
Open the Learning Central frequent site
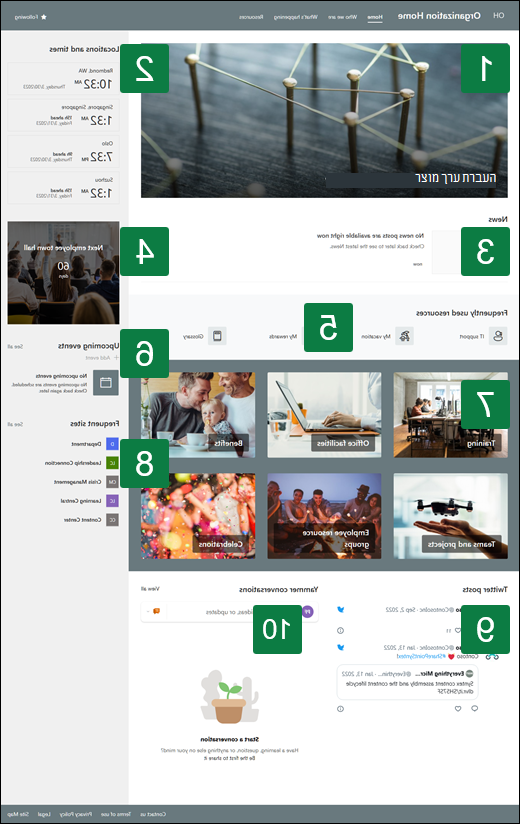[81, 501]
